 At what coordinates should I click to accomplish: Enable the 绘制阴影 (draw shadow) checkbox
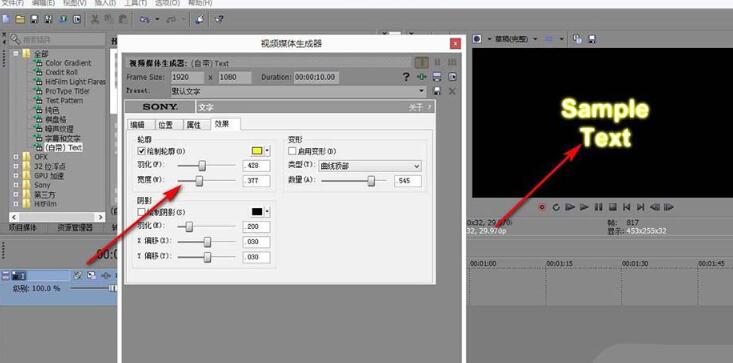pos(142,212)
